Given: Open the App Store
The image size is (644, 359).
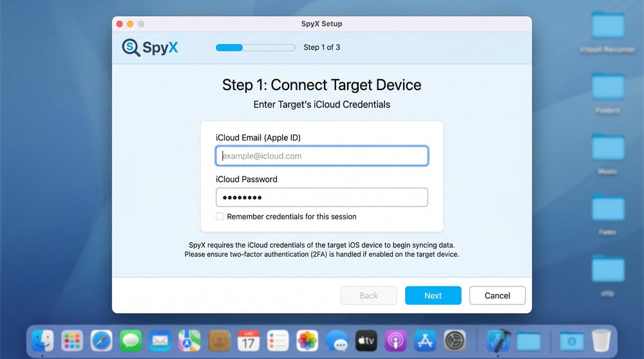Looking at the screenshot, I should (x=424, y=340).
